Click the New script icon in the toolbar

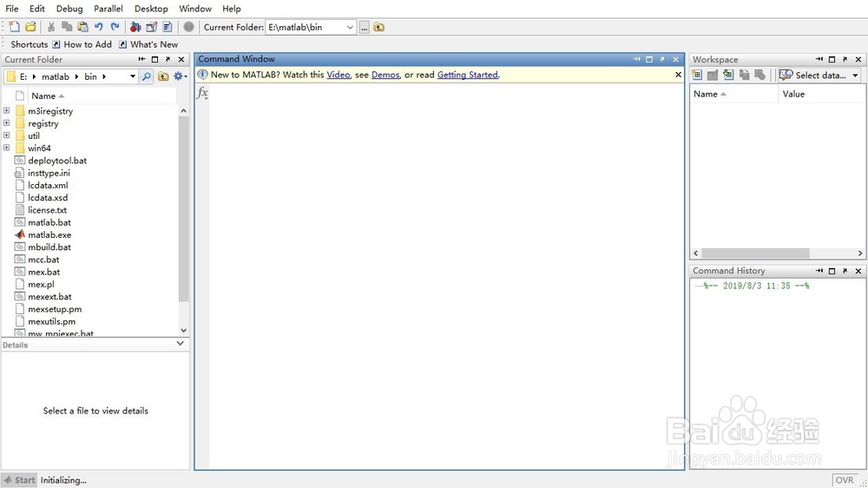(x=15, y=27)
